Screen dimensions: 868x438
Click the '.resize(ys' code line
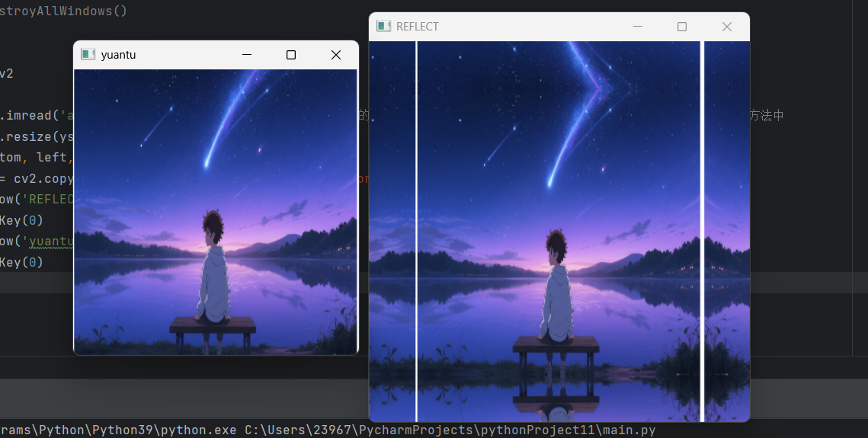point(37,136)
